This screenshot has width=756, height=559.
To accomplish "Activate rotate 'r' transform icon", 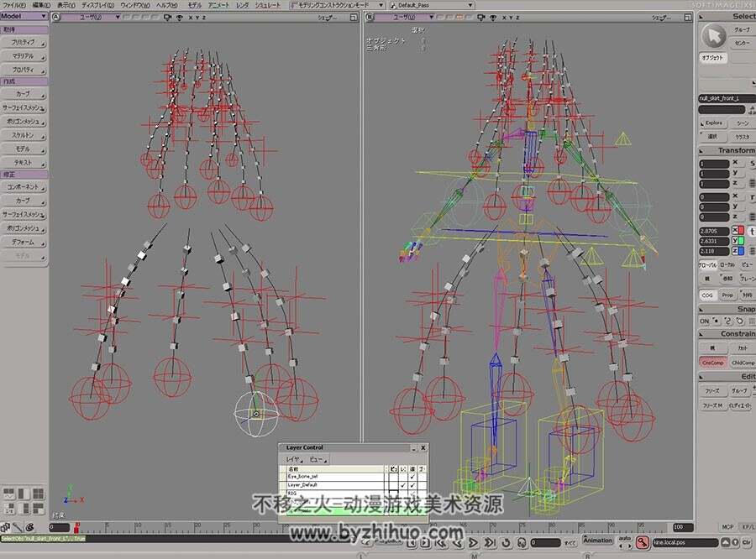I will point(752,197).
